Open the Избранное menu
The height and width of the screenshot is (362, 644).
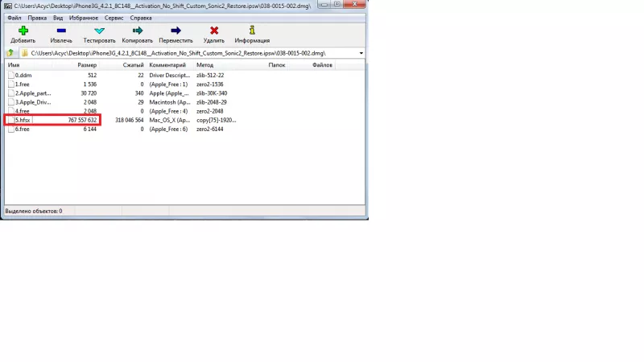pyautogui.click(x=84, y=18)
